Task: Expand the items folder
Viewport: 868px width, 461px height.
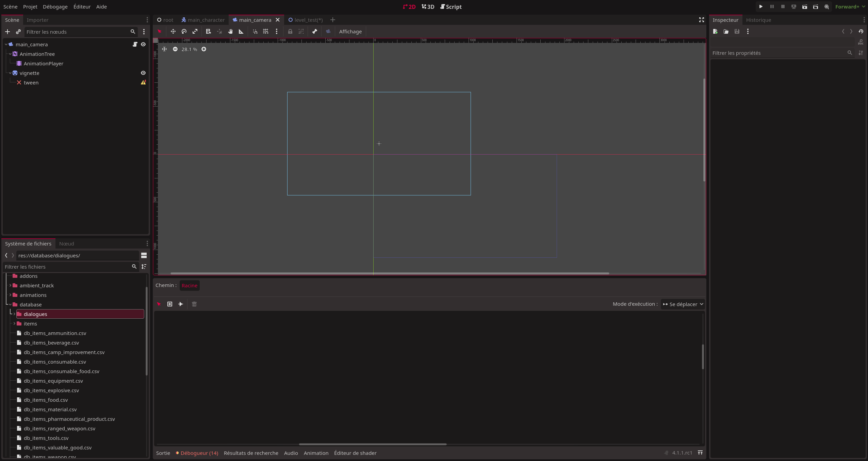Action: point(14,323)
